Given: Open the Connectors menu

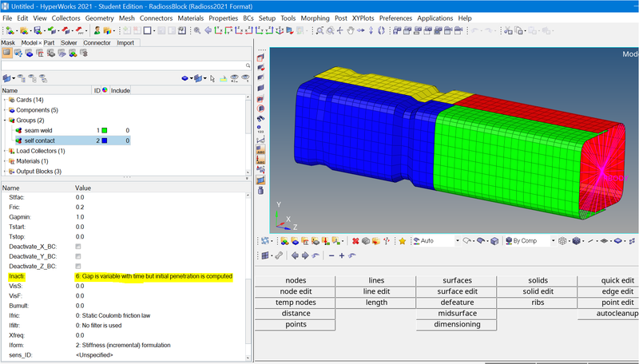Looking at the screenshot, I should click(156, 18).
